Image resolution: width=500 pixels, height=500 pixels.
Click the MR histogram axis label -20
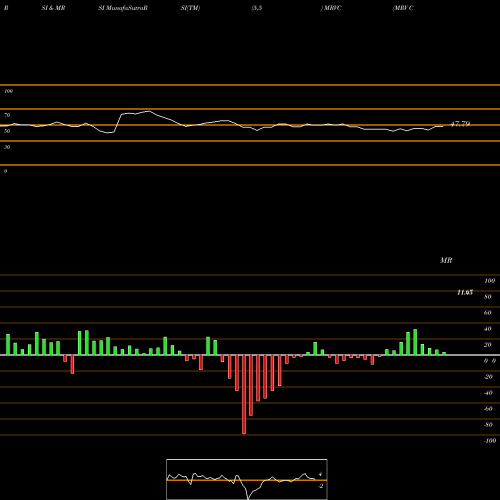point(488,377)
